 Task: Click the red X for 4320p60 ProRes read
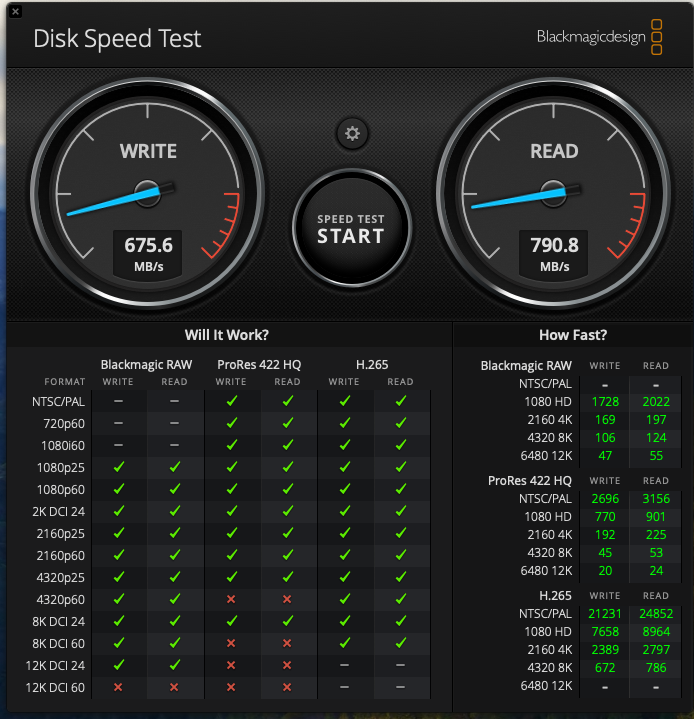(287, 599)
